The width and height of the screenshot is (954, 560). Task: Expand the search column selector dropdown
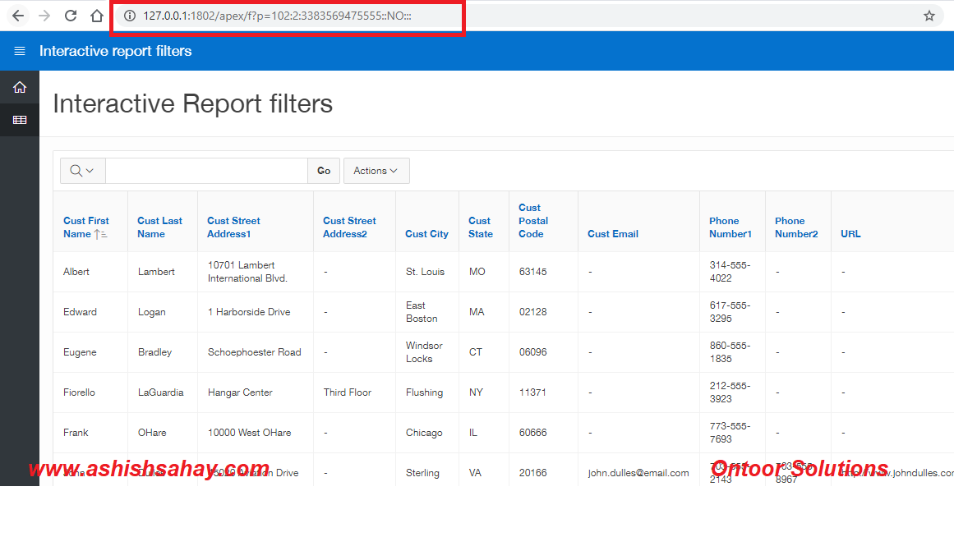click(x=82, y=171)
